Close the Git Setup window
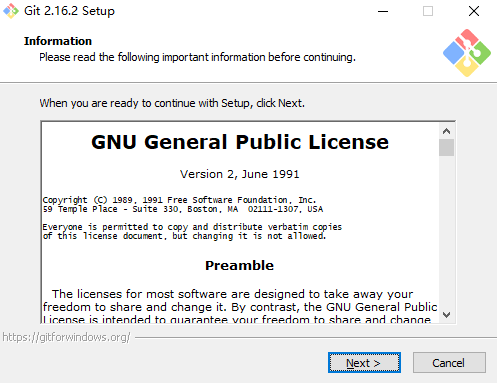The height and width of the screenshot is (385, 497). coord(474,11)
